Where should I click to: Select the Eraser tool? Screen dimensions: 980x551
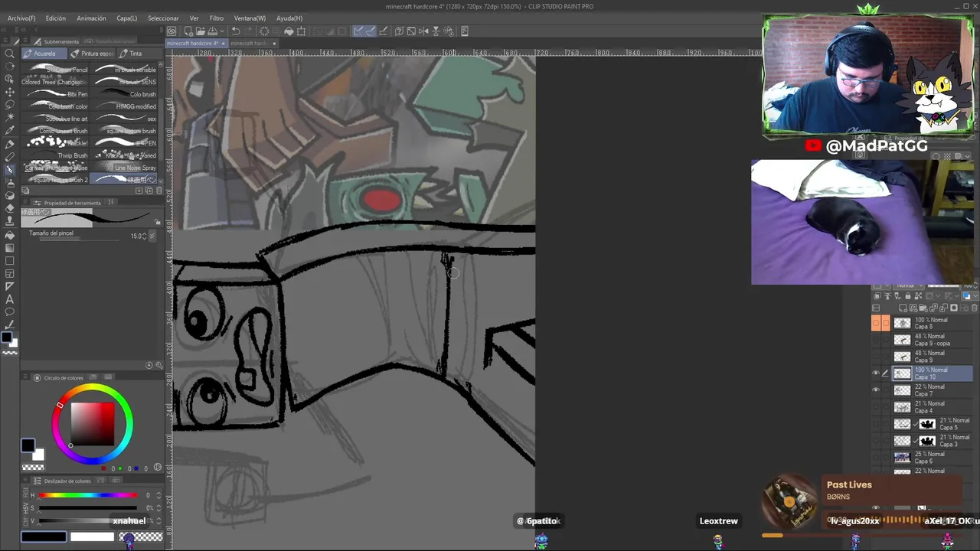pos(9,208)
